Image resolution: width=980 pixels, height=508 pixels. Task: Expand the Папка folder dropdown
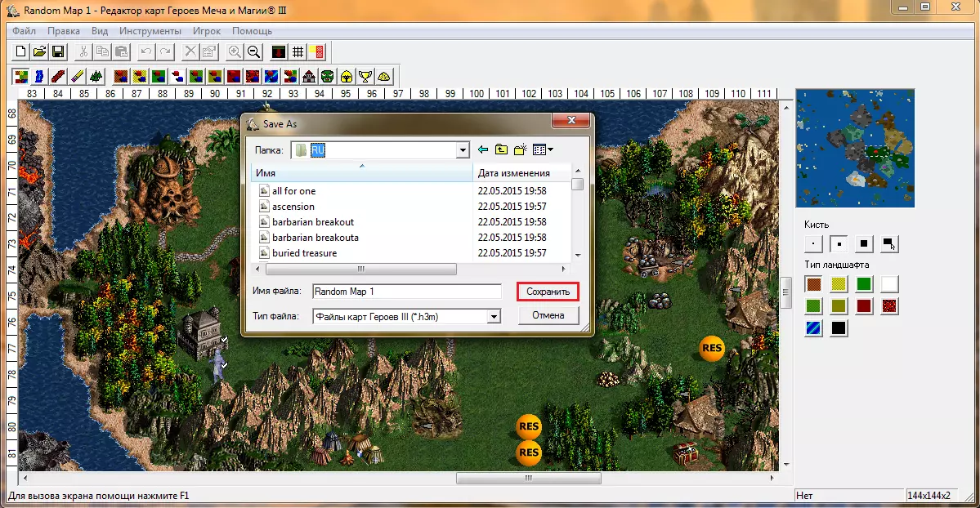click(x=463, y=150)
